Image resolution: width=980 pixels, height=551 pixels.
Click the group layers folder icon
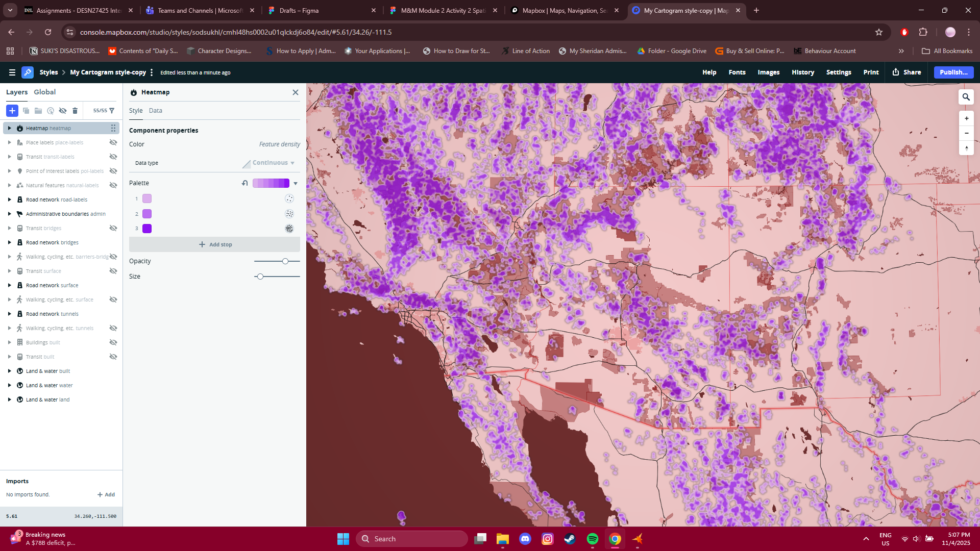tap(38, 111)
